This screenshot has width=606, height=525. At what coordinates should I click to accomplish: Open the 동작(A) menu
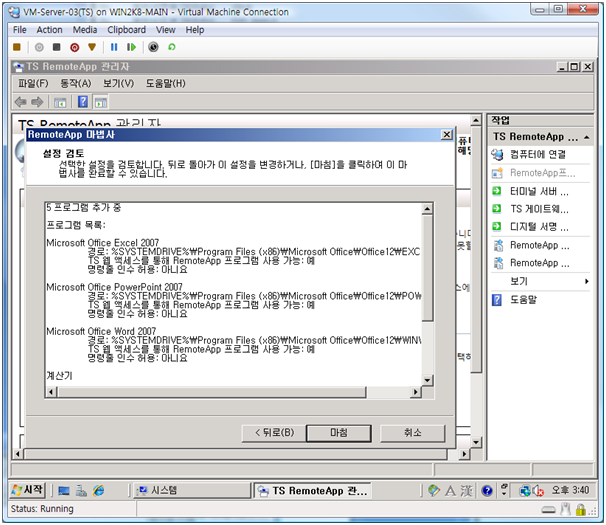click(x=75, y=84)
